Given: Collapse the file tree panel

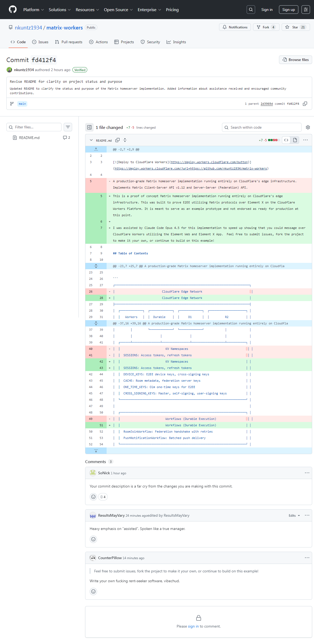Looking at the screenshot, I should [89, 127].
